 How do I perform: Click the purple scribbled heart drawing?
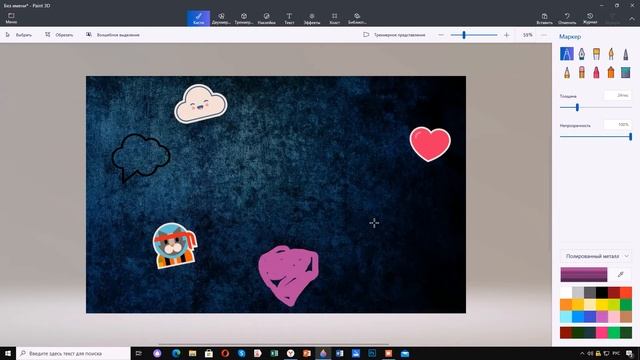click(x=289, y=276)
